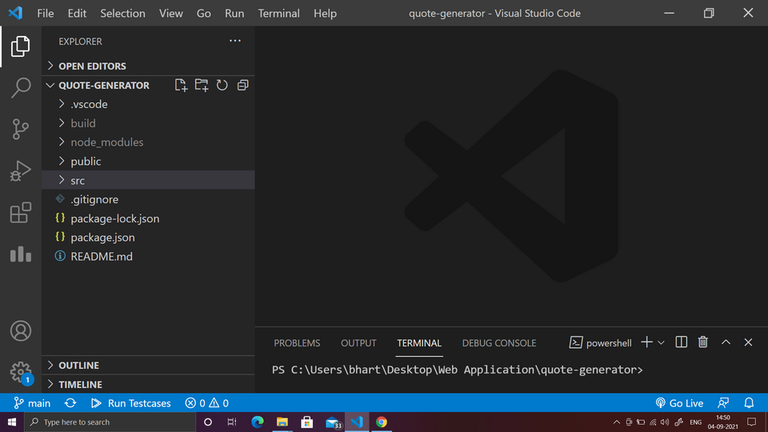This screenshot has height=432, width=768.
Task: Click the Windows Start button
Action: [12, 422]
